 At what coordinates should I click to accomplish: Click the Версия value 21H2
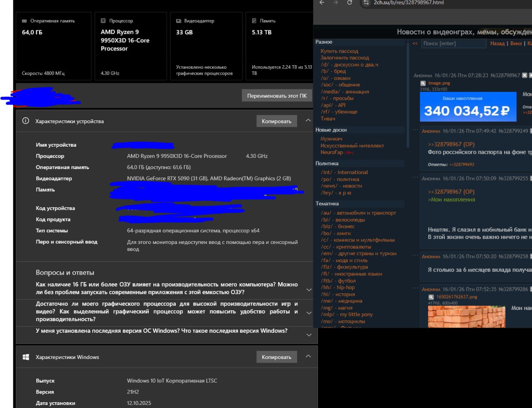point(133,392)
